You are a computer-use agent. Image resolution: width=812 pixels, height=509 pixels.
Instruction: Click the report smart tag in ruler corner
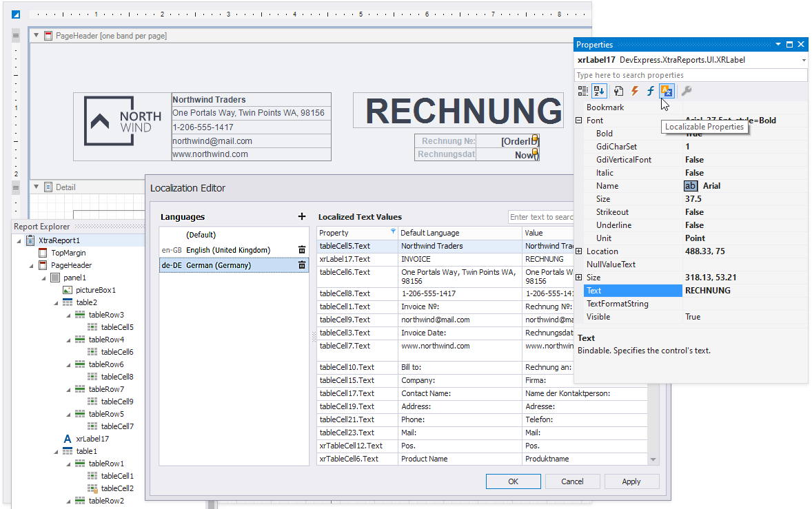[17, 14]
